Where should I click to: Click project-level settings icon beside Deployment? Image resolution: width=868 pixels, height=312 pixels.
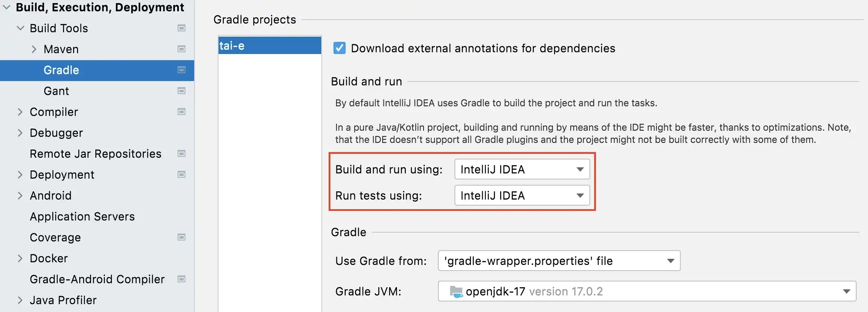[182, 175]
